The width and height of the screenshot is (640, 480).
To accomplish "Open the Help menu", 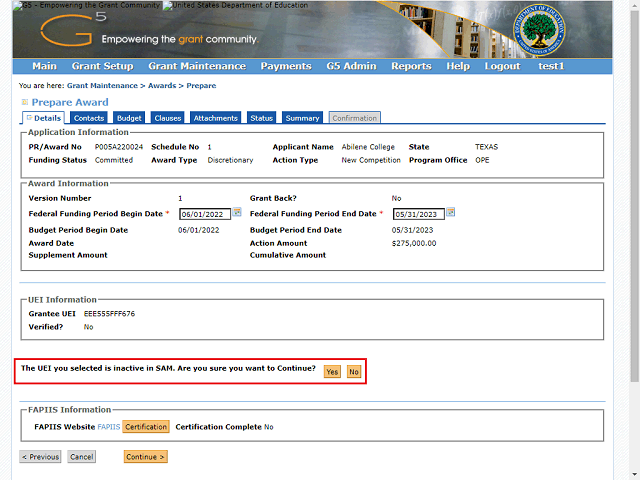I will tap(458, 66).
